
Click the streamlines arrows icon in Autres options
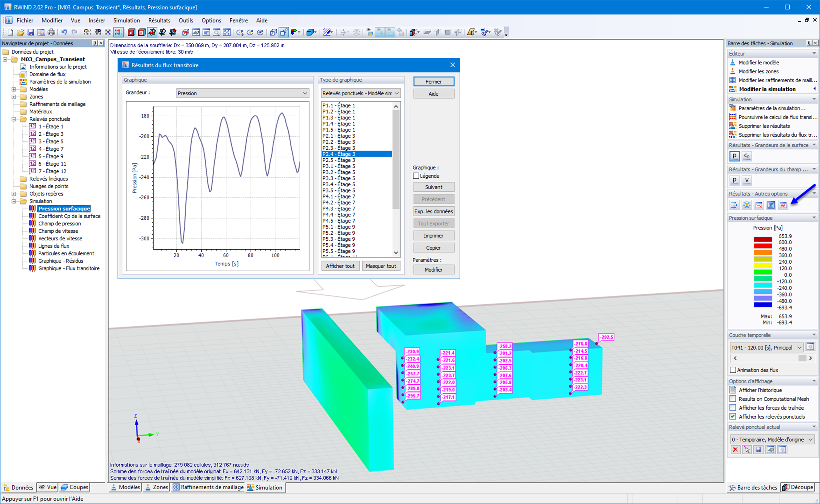pos(734,205)
